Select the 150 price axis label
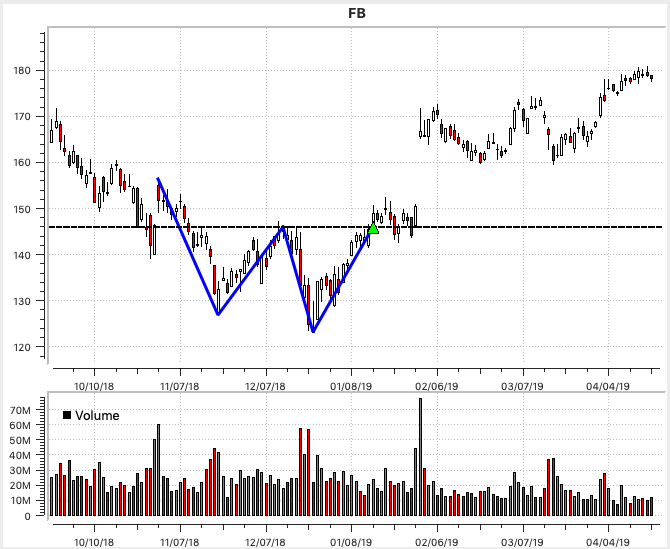The height and width of the screenshot is (549, 670). [x=22, y=209]
